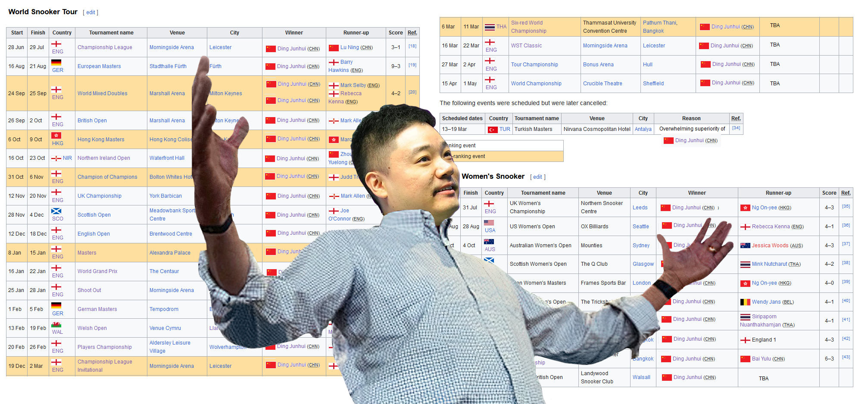Open the Glasgow city link

[x=643, y=264]
